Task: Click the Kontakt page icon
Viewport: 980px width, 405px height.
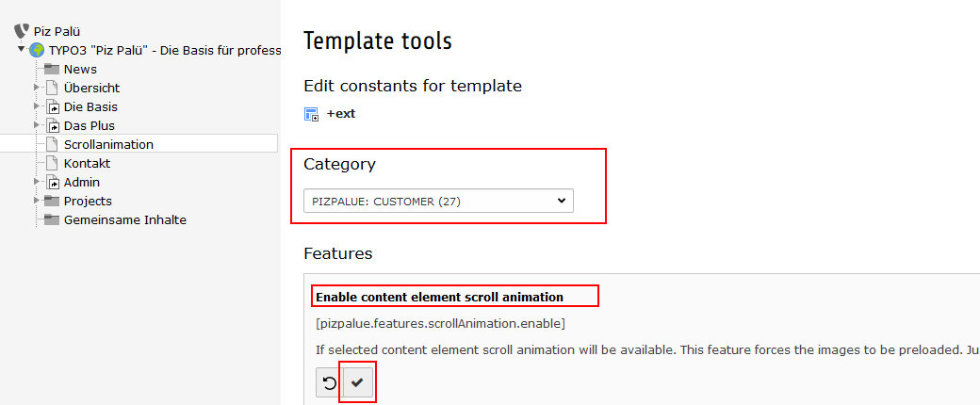Action: point(52,163)
